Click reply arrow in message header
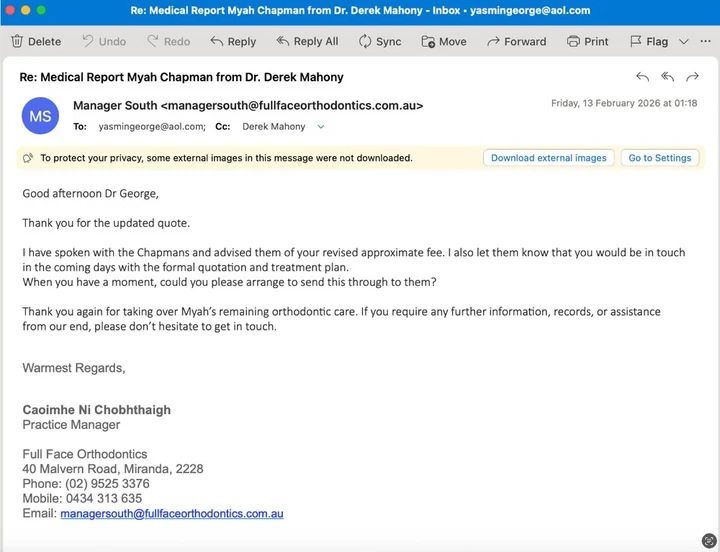This screenshot has height=552, width=720. coord(642,77)
